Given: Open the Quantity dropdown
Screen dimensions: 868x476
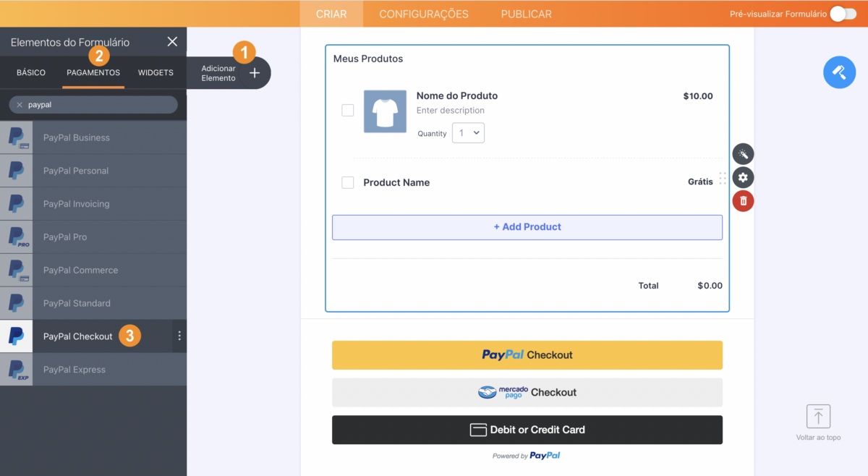Looking at the screenshot, I should [x=468, y=133].
